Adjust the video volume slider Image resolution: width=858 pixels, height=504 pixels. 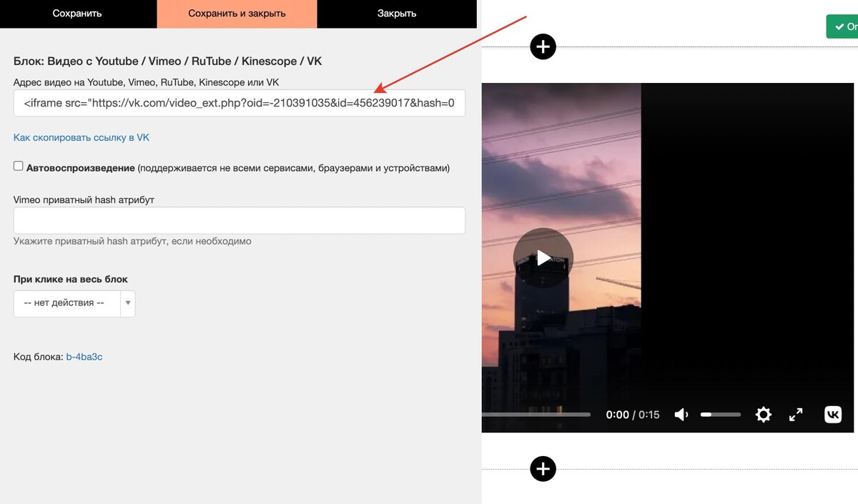[x=721, y=415]
